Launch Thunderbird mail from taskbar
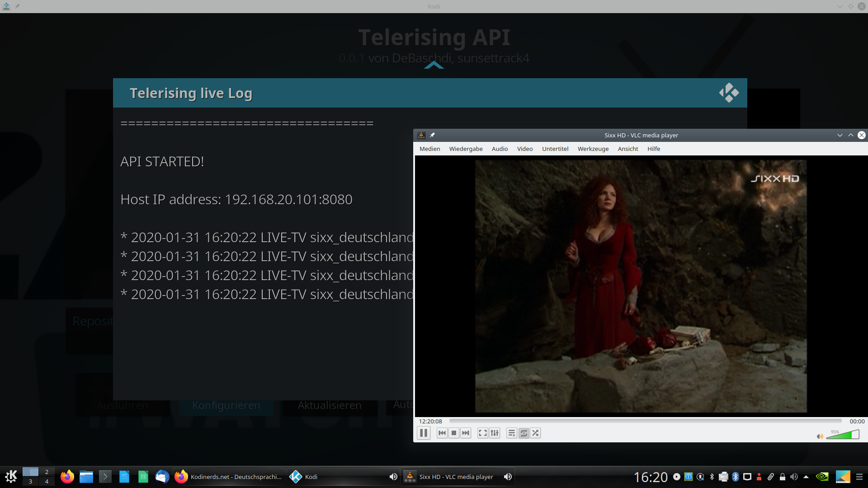 162,477
